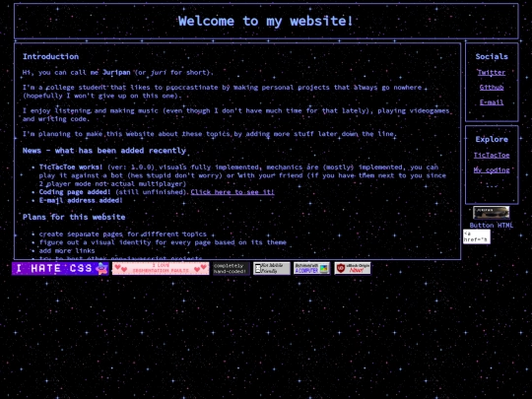Open the Github link under Socials

coord(492,88)
